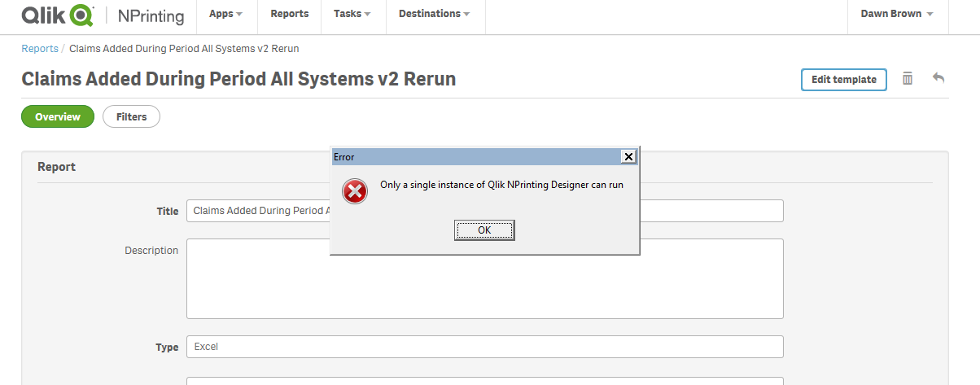Click the NPrinting product name in header
Screen dimensions: 980x385
coord(151,15)
